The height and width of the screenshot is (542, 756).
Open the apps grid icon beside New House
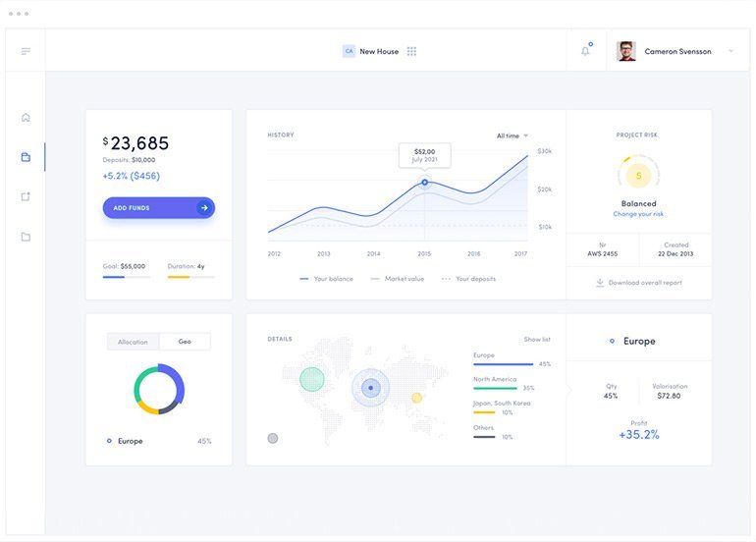coord(411,51)
